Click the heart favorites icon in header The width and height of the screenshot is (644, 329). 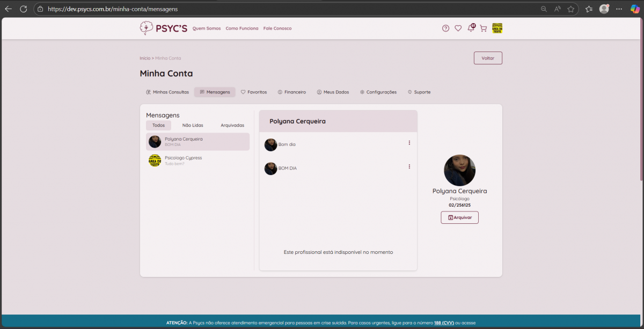pos(458,28)
